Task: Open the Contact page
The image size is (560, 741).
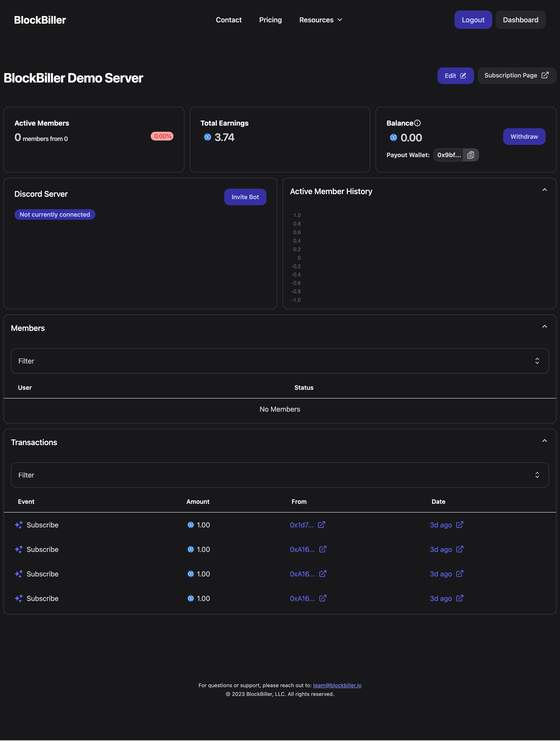Action: 229,20
